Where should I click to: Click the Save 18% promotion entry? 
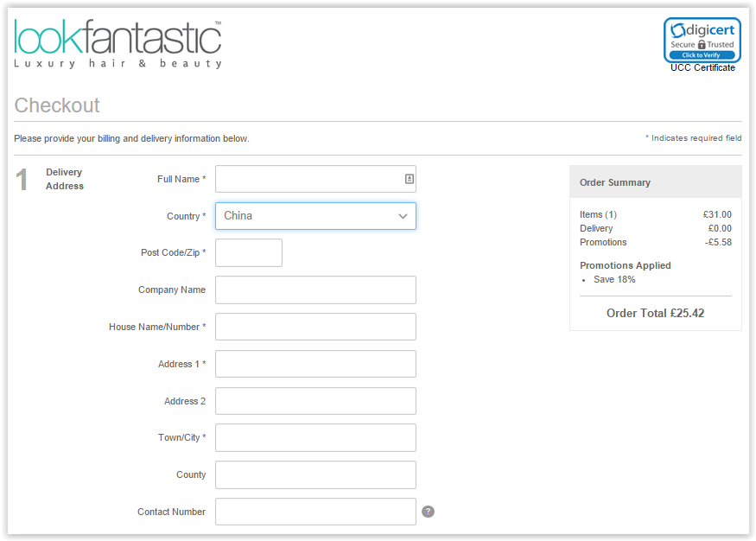click(x=614, y=280)
